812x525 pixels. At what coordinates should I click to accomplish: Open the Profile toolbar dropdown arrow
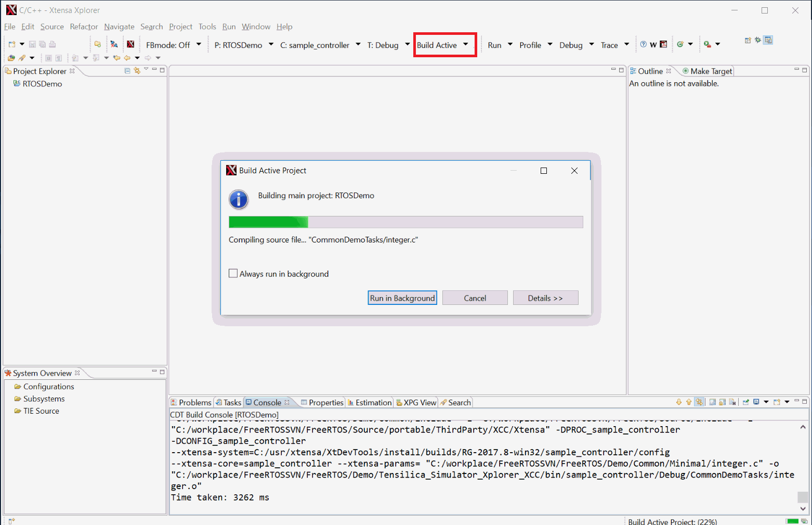click(x=550, y=45)
